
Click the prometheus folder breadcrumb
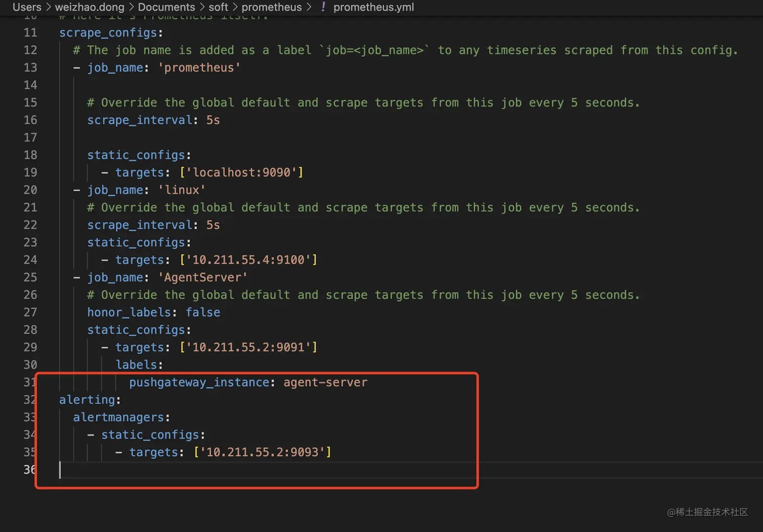(x=271, y=7)
